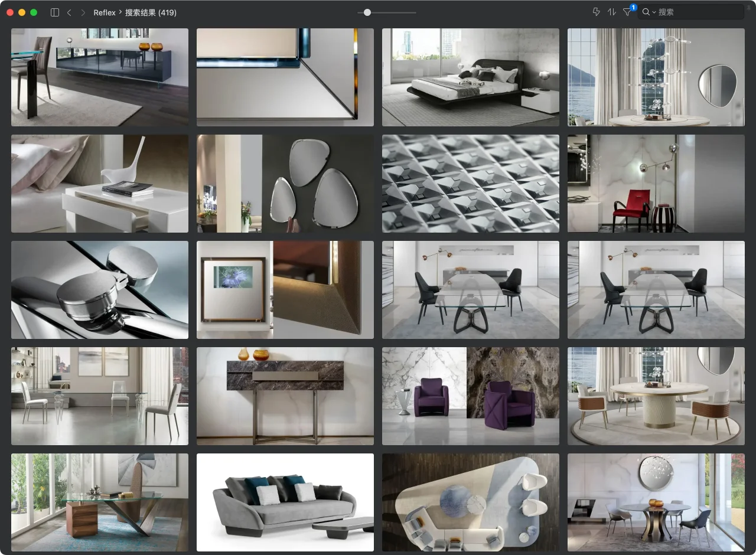Select the beige mirror corner close-up
The height and width of the screenshot is (555, 756).
(x=285, y=77)
